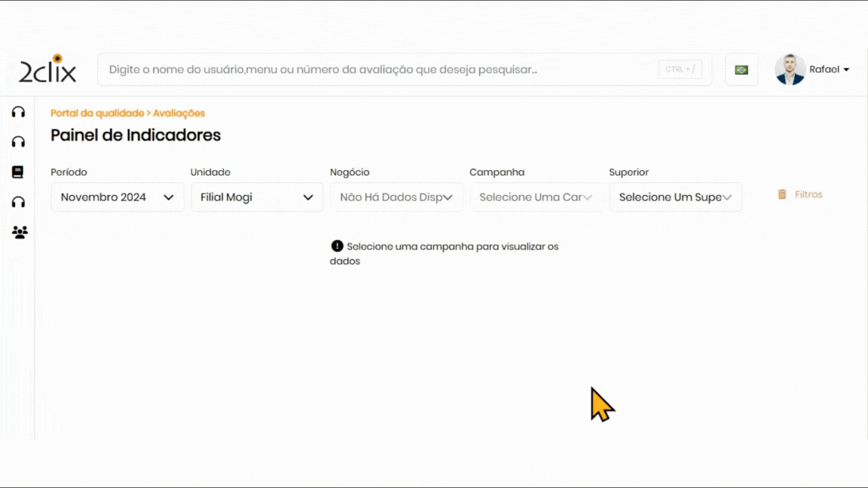Open the Campanha dropdown to select a campaign
Image resolution: width=868 pixels, height=488 pixels.
click(536, 197)
